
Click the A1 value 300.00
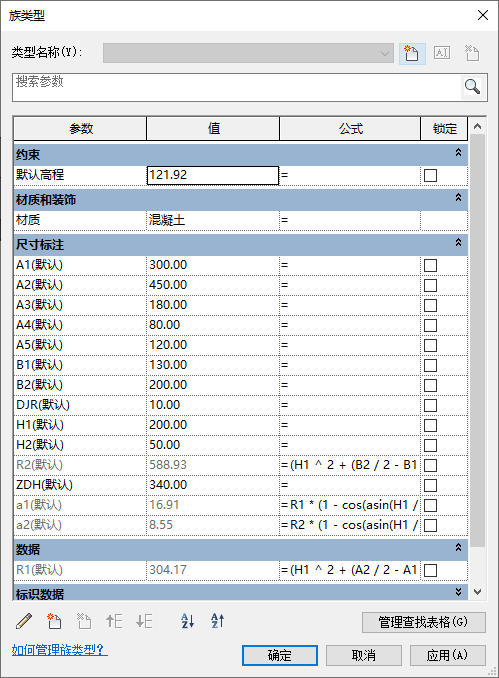click(213, 265)
